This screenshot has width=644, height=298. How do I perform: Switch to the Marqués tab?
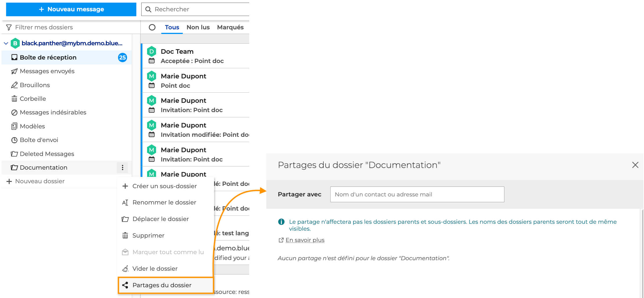click(230, 27)
